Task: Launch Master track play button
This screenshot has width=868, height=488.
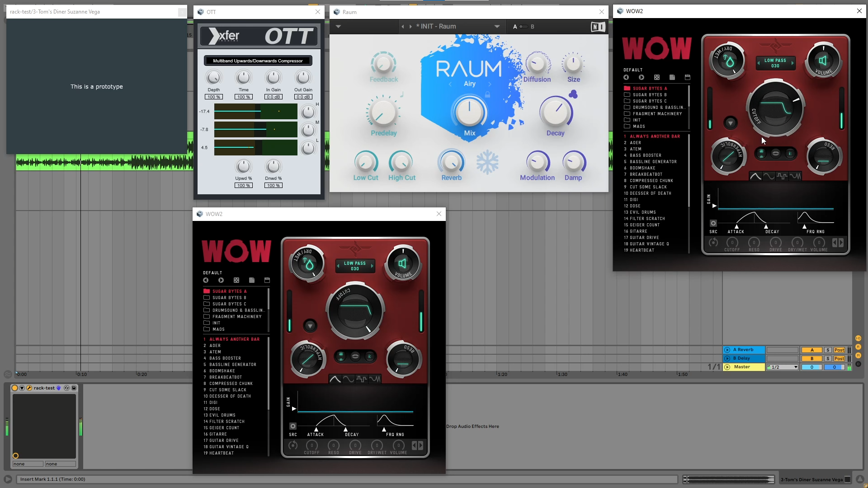Action: [727, 367]
